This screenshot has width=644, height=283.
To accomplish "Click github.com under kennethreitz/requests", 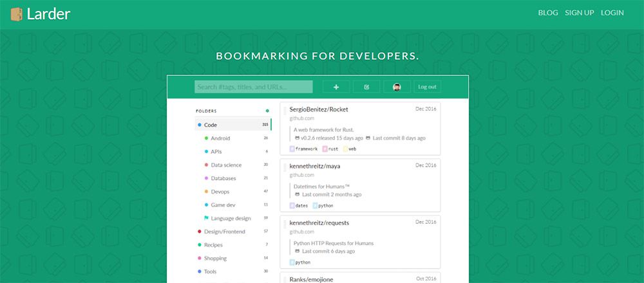I will 302,232.
